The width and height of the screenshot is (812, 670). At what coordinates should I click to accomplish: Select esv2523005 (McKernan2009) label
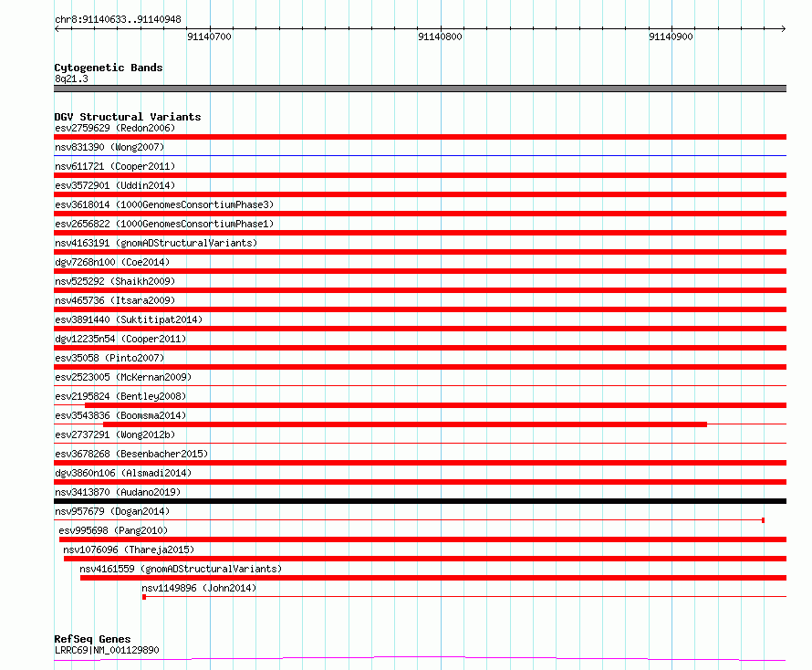[123, 377]
